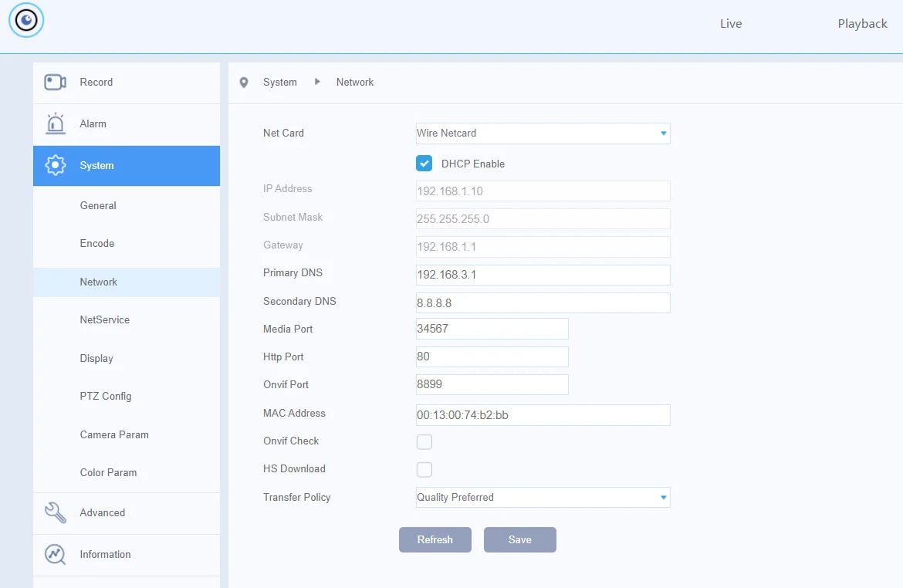Open Record section via camera icon

coord(55,83)
